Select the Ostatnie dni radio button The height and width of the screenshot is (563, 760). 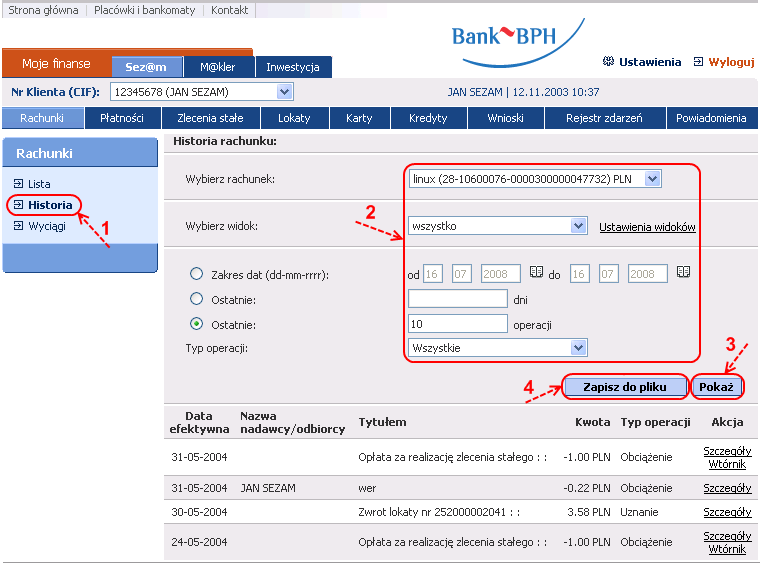click(x=196, y=299)
